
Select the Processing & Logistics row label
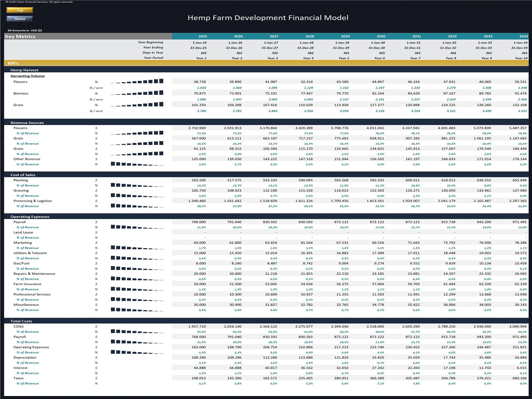pos(33,201)
